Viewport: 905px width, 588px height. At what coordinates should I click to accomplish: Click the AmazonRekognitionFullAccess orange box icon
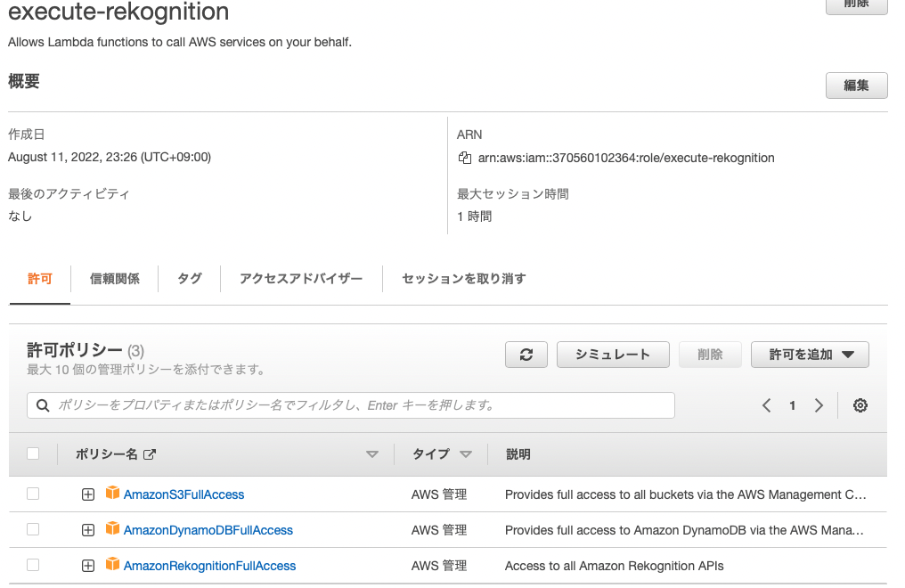pos(112,564)
